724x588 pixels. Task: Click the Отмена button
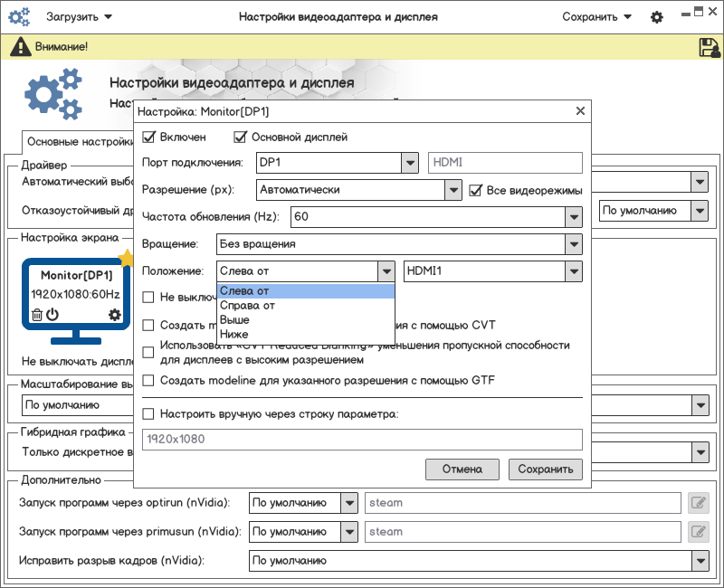(x=462, y=469)
